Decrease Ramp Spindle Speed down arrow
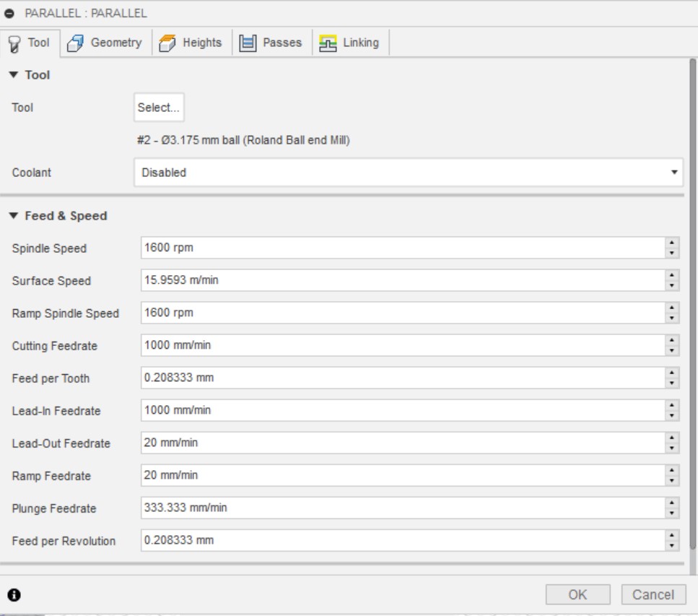 pyautogui.click(x=672, y=318)
